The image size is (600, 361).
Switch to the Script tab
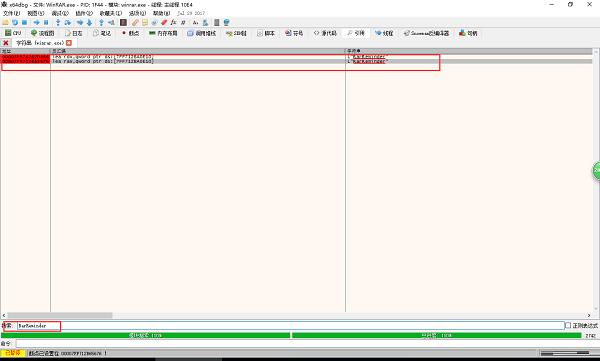pos(266,33)
